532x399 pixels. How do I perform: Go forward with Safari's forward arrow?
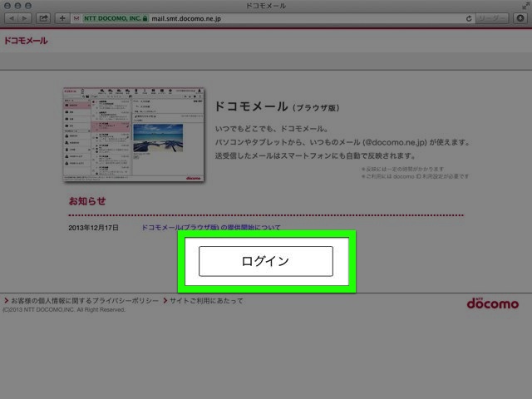(25, 18)
